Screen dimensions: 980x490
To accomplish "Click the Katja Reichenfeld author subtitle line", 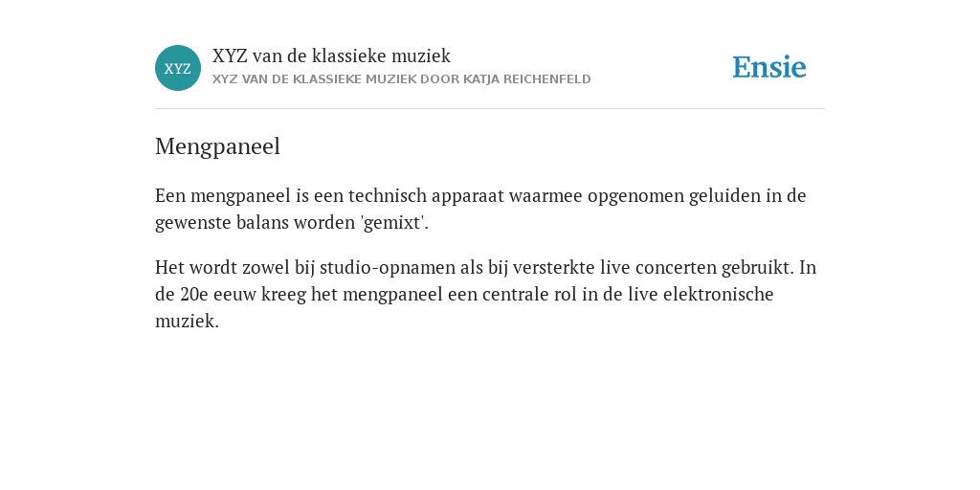I will click(401, 79).
